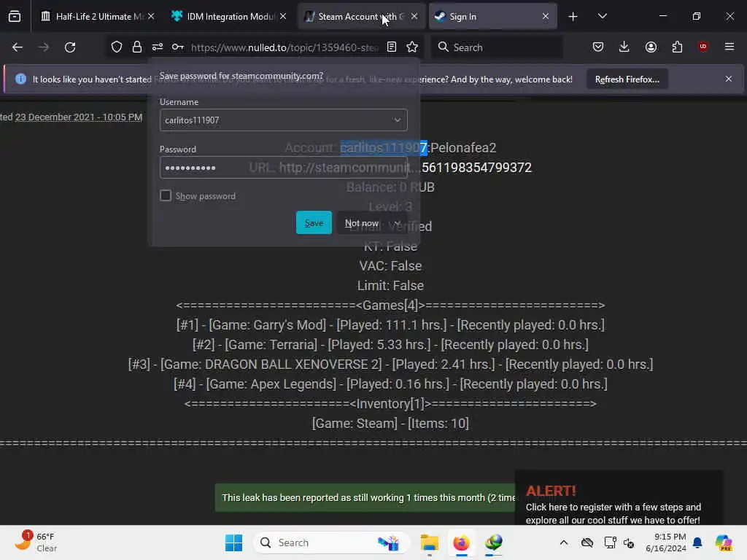Image resolution: width=747 pixels, height=560 pixels.
Task: Close the IDM Integration Module tab
Action: [x=283, y=17]
